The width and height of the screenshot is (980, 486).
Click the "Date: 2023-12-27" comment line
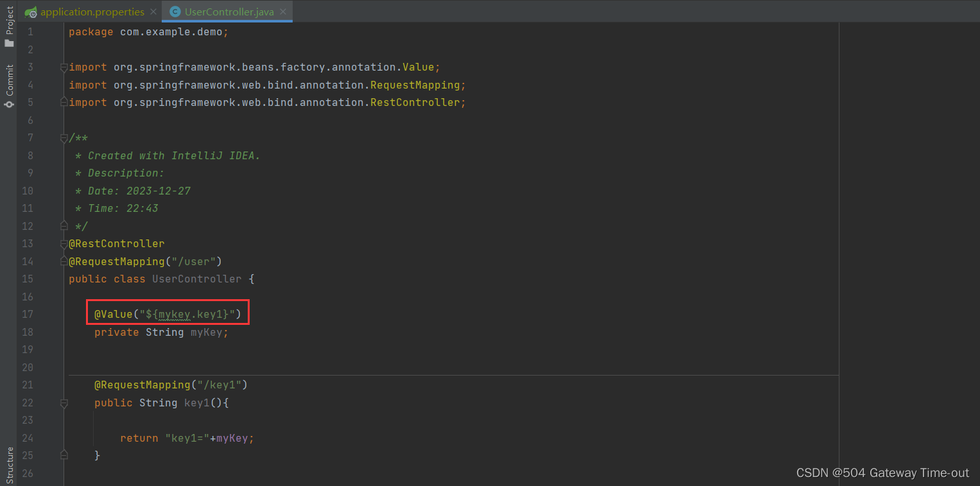coord(133,191)
